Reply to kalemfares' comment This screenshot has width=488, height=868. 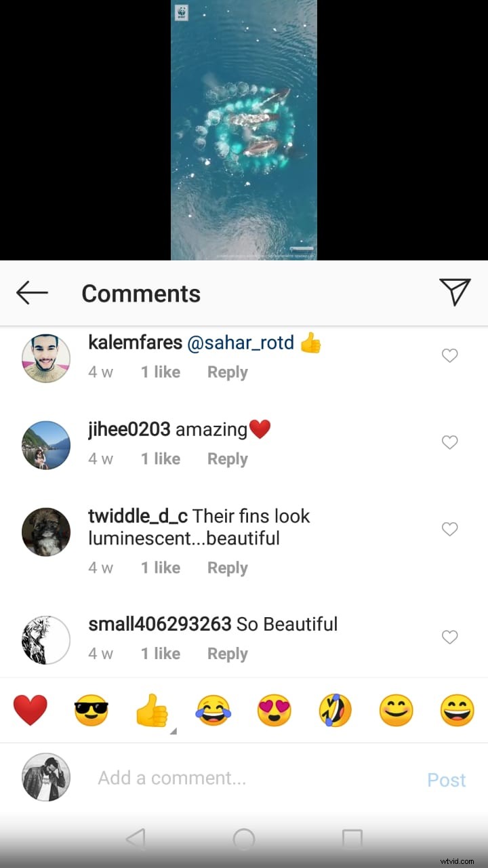pyautogui.click(x=228, y=372)
